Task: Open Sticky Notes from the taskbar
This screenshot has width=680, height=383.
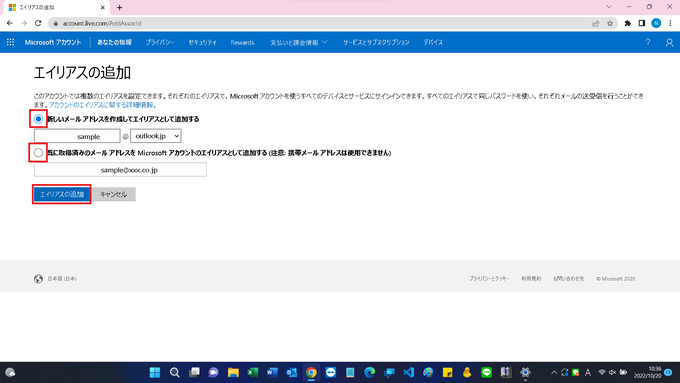Action: (x=448, y=372)
